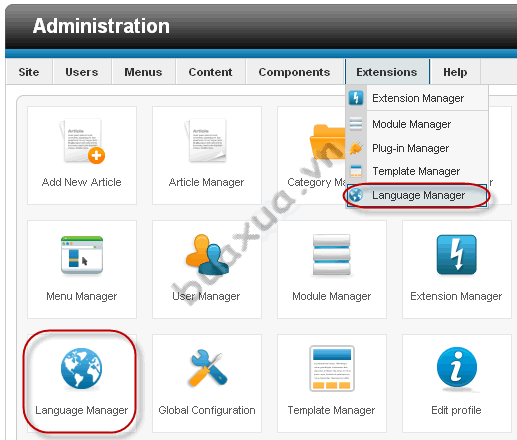This screenshot has height=440, width=517.
Task: Click the Module Manager stacked bars icon
Action: [332, 255]
